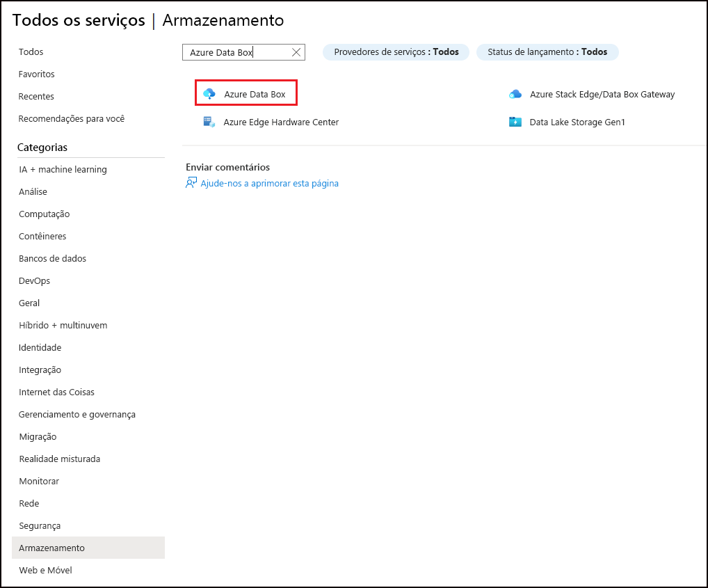Click the Data Lake Storage Gen1 icon
The width and height of the screenshot is (708, 588).
(515, 122)
